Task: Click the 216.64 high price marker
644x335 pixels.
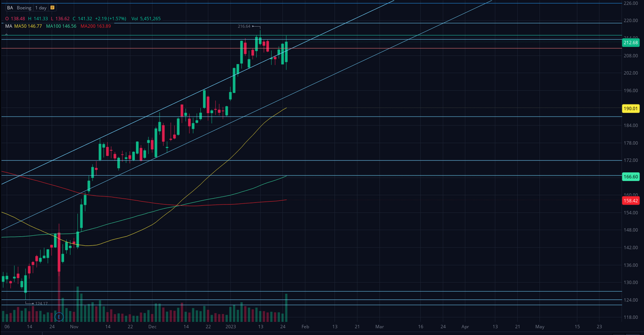Action: pyautogui.click(x=244, y=26)
